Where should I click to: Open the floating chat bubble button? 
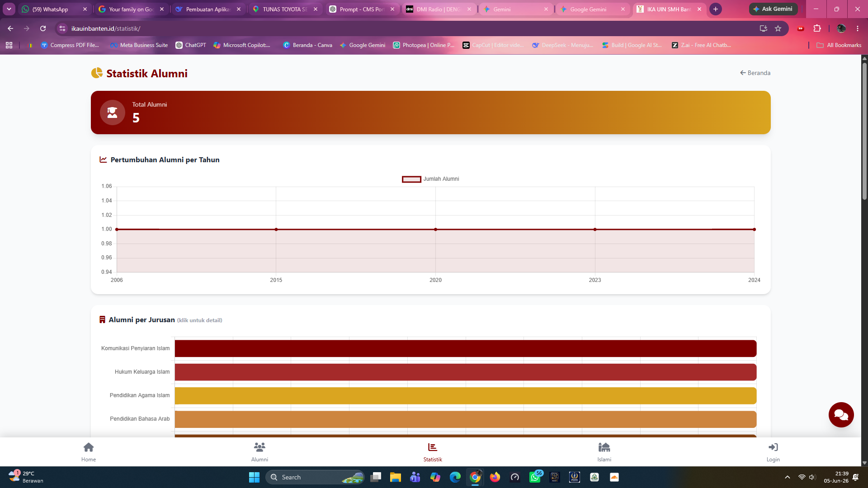click(841, 415)
